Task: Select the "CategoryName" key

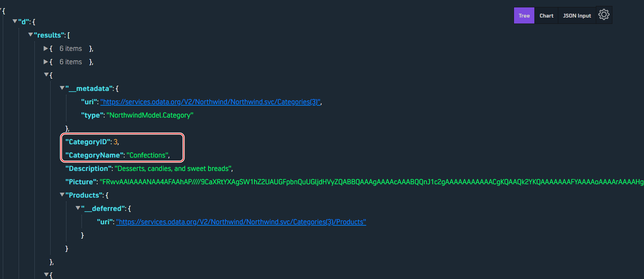Action: click(x=94, y=155)
